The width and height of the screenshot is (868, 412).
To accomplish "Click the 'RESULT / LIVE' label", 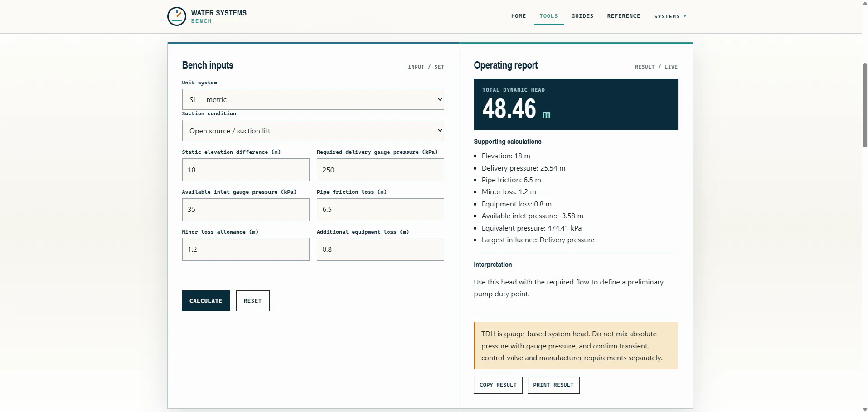I will (656, 67).
